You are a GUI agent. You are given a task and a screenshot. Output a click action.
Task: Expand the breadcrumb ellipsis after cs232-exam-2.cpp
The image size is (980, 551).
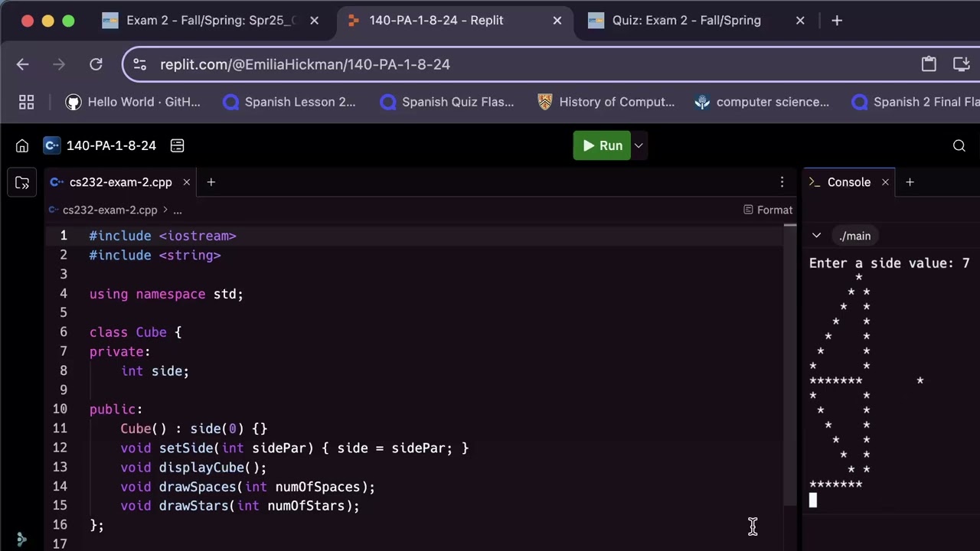tap(177, 210)
